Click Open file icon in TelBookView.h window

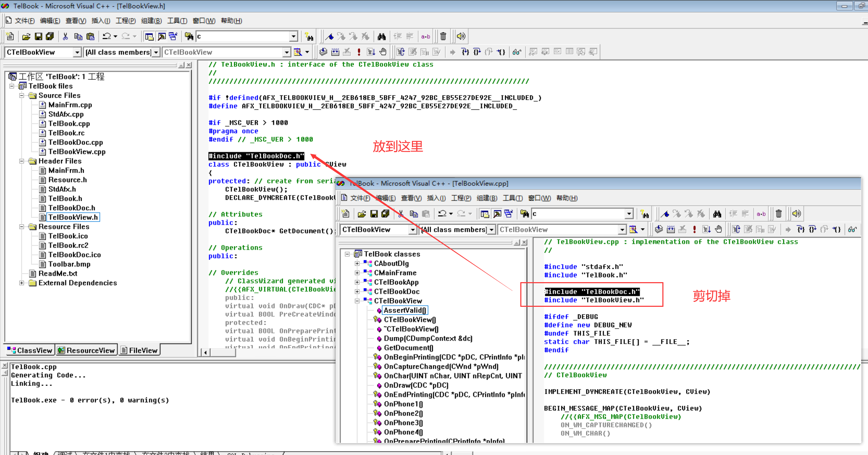pyautogui.click(x=26, y=36)
